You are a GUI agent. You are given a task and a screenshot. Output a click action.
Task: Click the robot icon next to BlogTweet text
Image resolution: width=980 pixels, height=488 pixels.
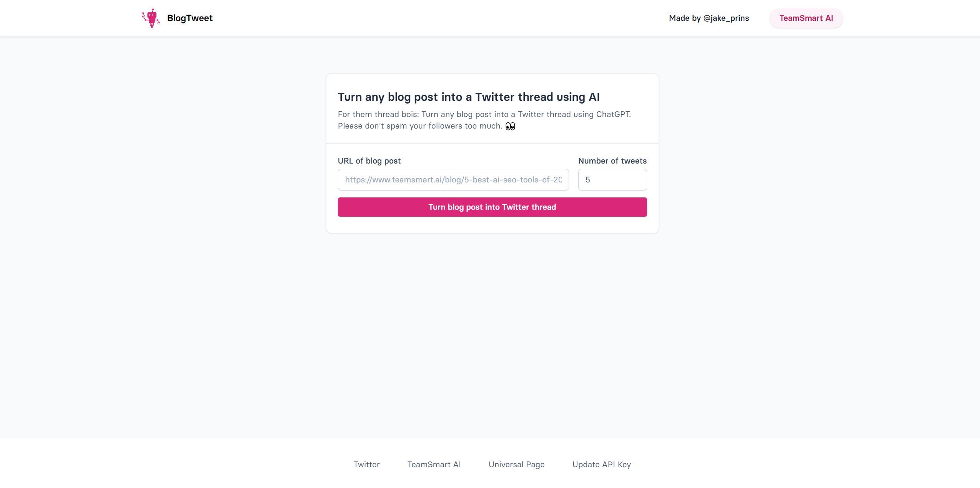[151, 18]
